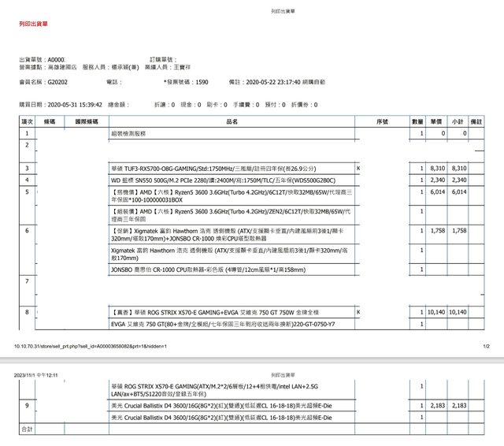The height and width of the screenshot is (446, 504).
Task: Click the 條碼 column header
Action: 49,122
